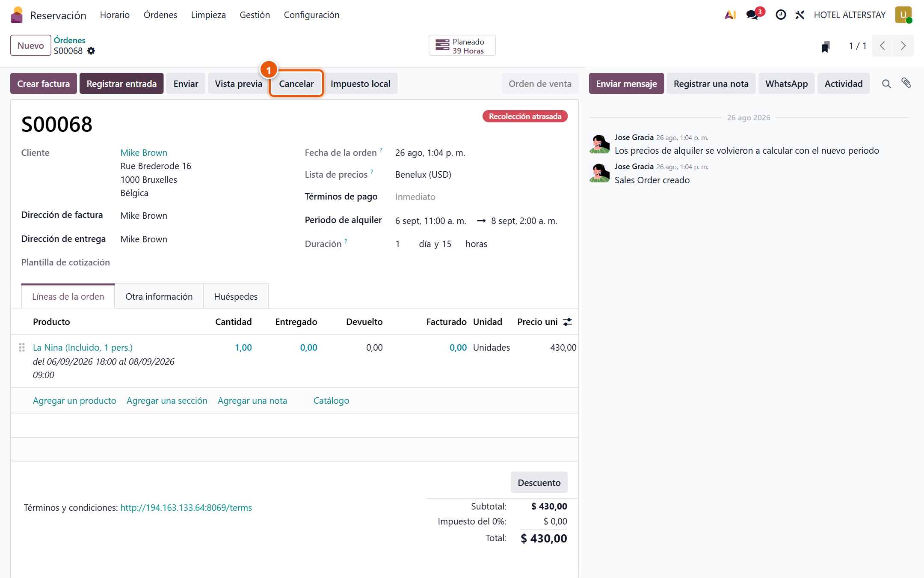Click Agregar un producto link
The image size is (924, 578).
(x=74, y=401)
